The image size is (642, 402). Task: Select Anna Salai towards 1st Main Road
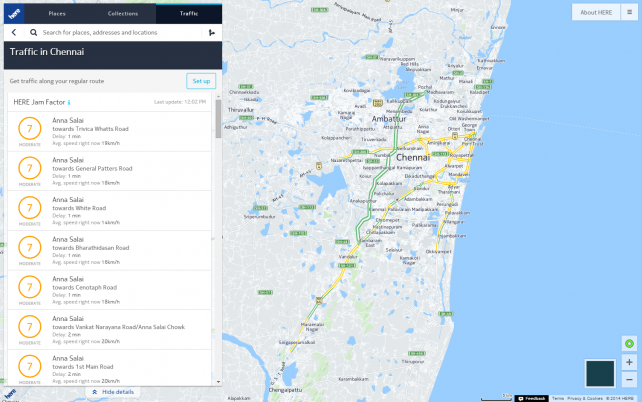point(109,368)
